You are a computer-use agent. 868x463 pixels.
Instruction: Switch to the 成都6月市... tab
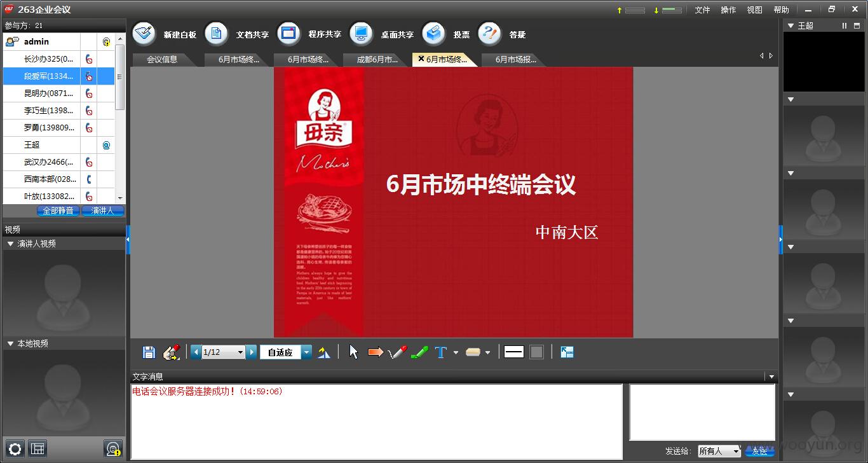click(377, 60)
